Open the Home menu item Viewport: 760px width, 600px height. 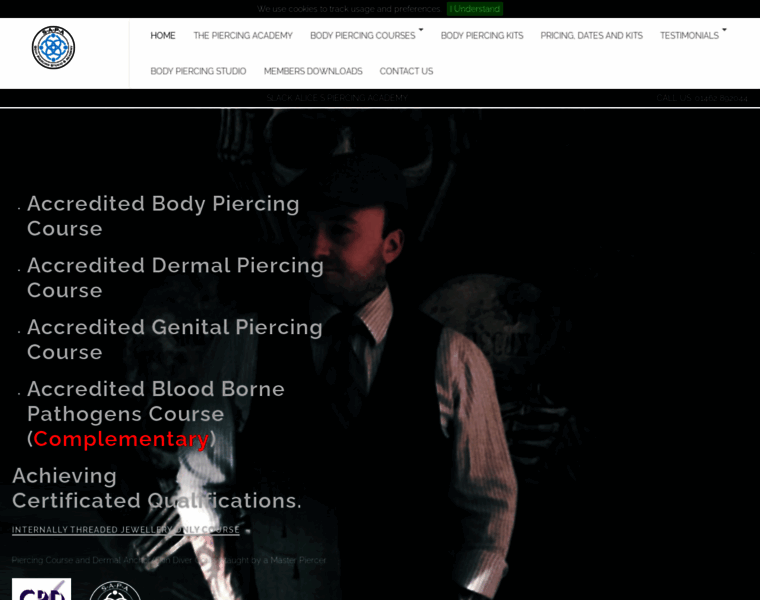(x=163, y=36)
